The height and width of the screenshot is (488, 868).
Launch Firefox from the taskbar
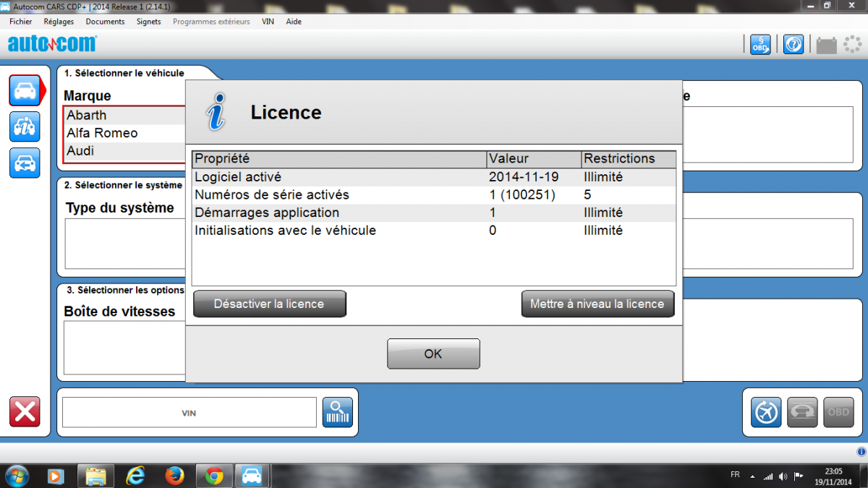click(x=174, y=476)
